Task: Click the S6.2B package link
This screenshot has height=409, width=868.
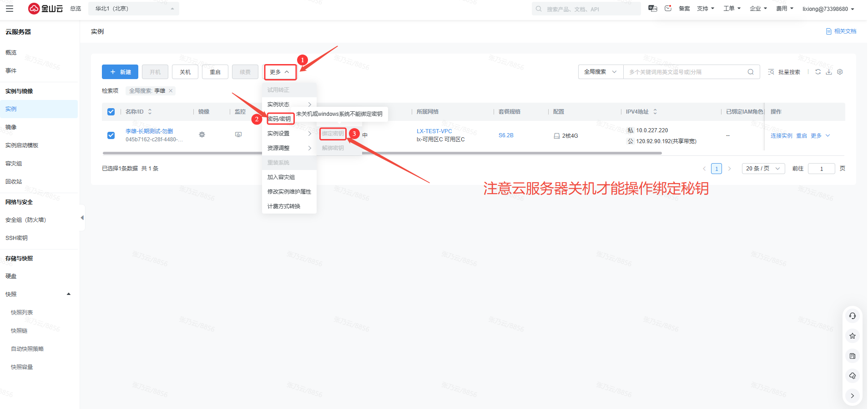Action: click(x=506, y=135)
